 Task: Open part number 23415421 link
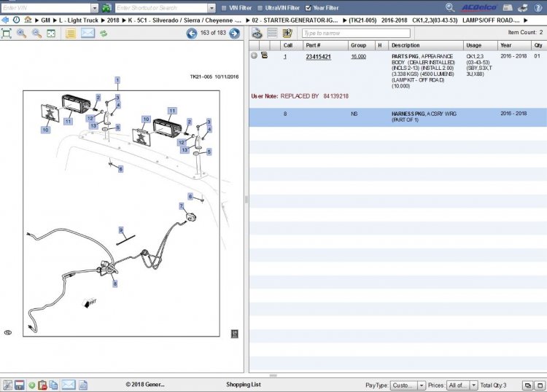point(318,57)
